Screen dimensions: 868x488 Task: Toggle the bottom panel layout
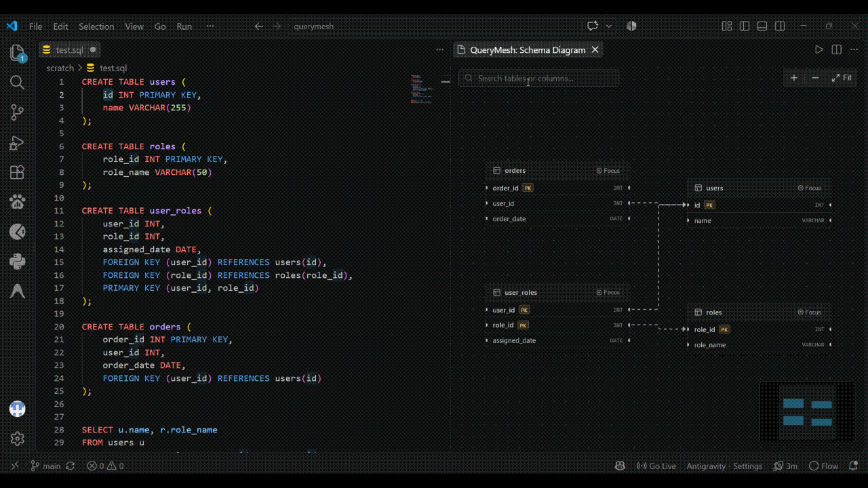[x=762, y=26]
